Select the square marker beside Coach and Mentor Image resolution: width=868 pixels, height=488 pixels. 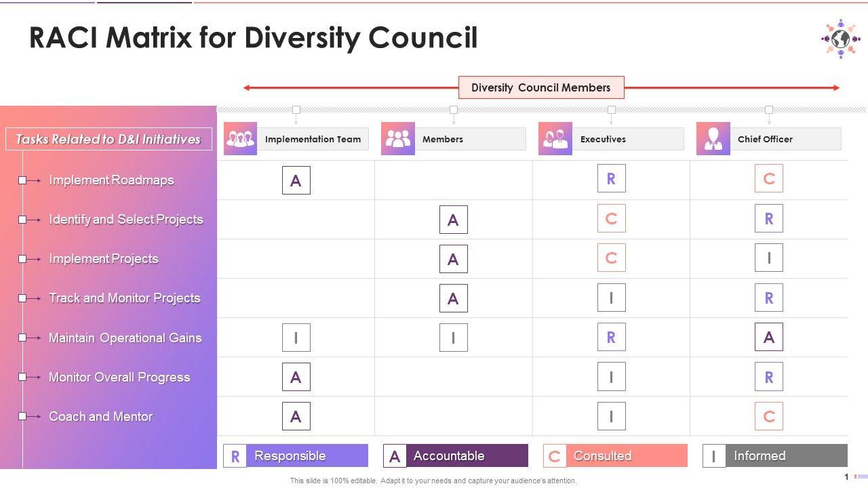point(22,416)
